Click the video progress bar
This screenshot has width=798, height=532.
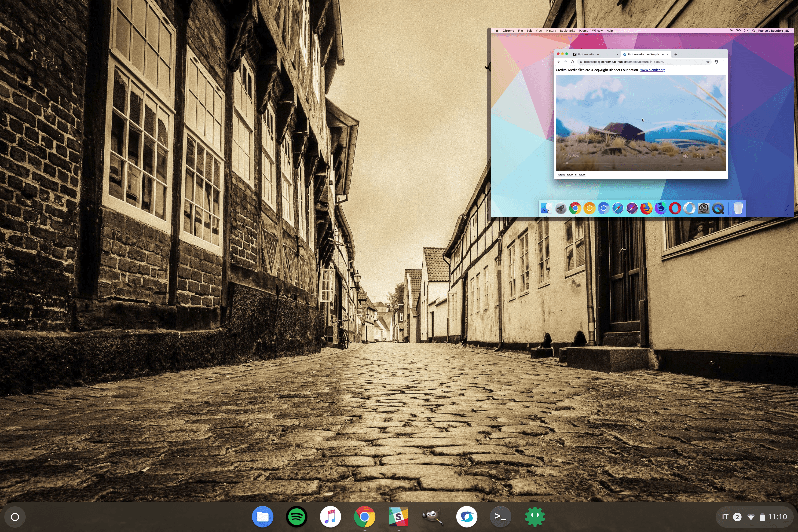point(640,163)
